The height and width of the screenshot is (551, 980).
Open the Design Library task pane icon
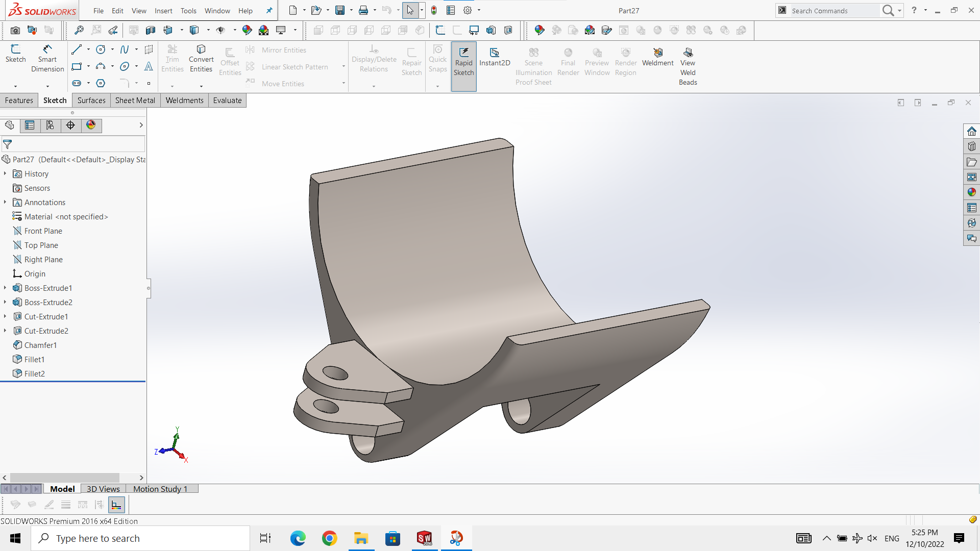(x=972, y=146)
